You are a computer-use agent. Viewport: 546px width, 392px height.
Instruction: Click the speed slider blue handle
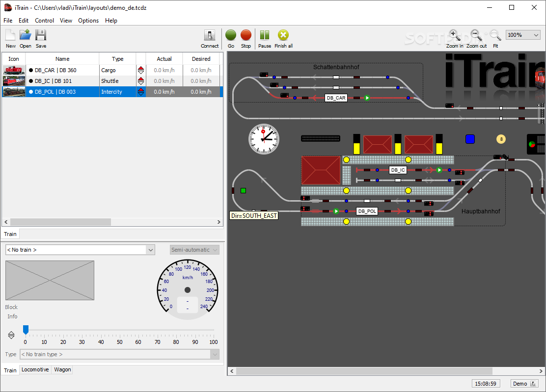click(x=26, y=329)
